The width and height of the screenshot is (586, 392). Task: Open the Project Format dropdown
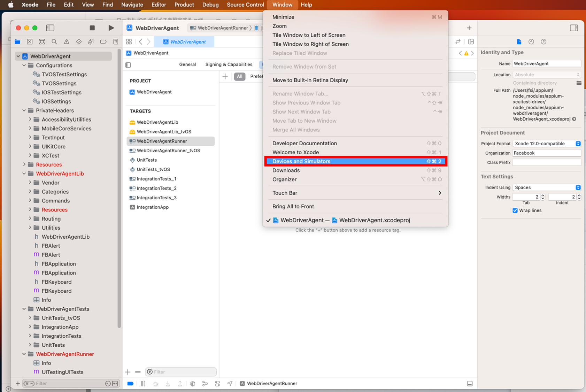[547, 144]
